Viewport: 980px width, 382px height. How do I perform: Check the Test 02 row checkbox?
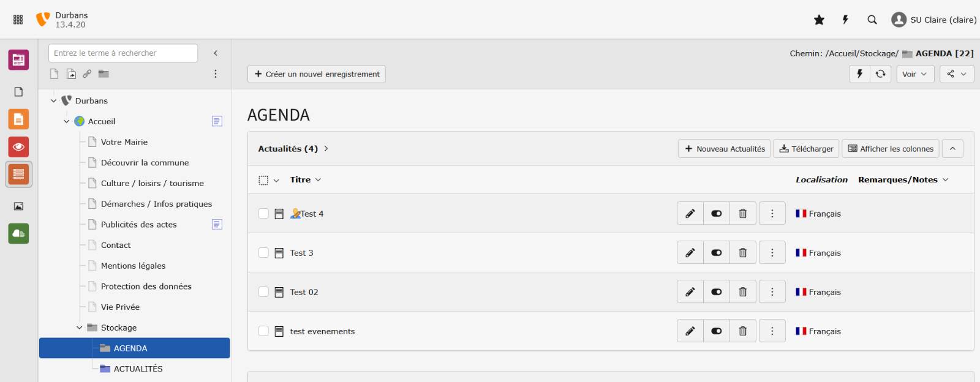(x=263, y=292)
